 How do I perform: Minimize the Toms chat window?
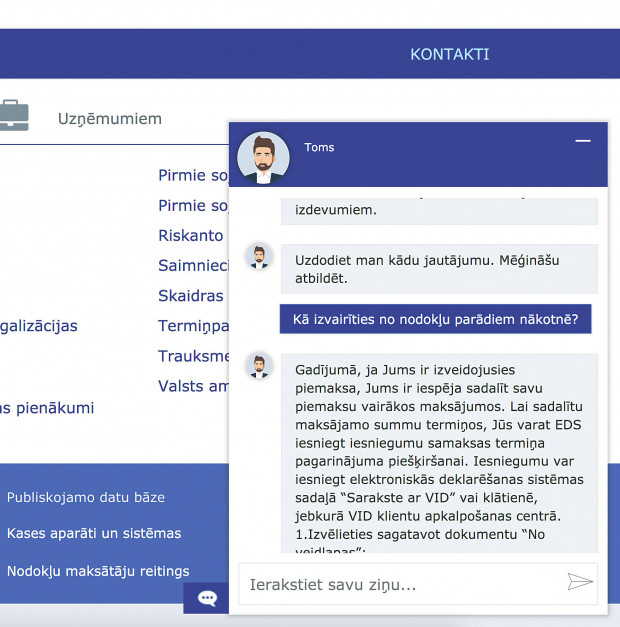click(583, 141)
